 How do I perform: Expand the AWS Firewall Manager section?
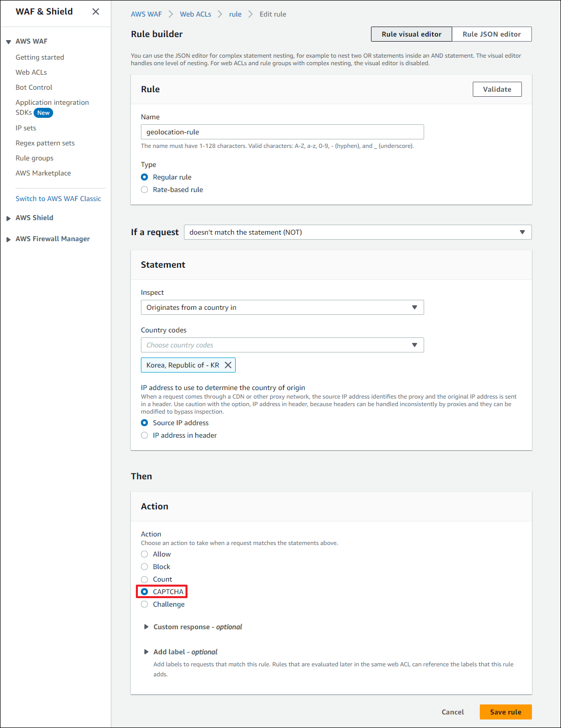click(9, 239)
